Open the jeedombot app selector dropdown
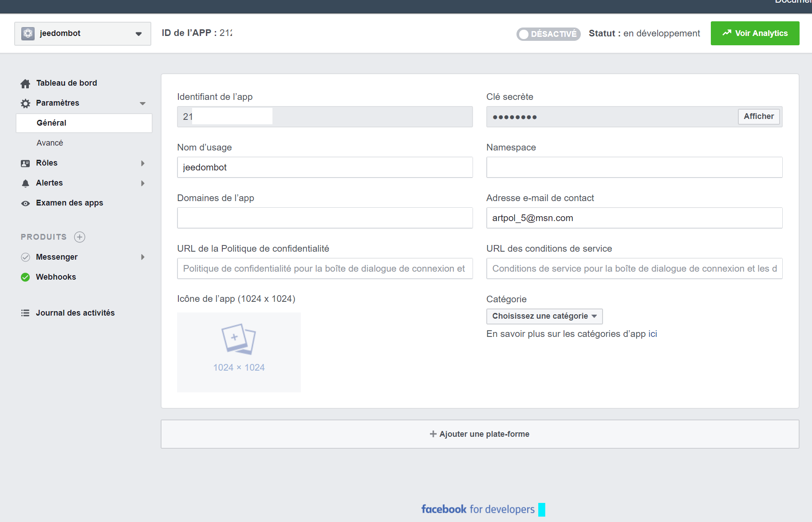The image size is (812, 522). (x=83, y=34)
